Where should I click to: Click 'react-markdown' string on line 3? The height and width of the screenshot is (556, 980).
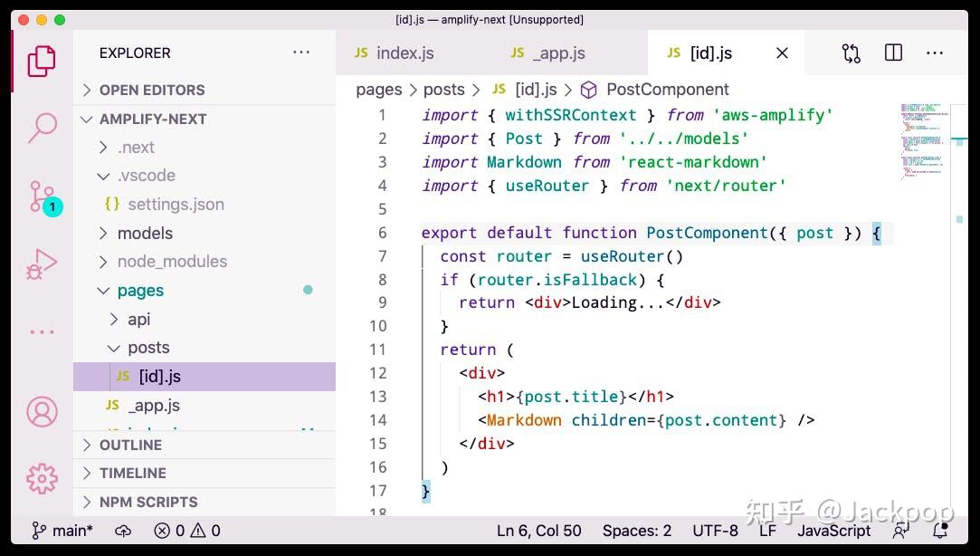tap(693, 162)
